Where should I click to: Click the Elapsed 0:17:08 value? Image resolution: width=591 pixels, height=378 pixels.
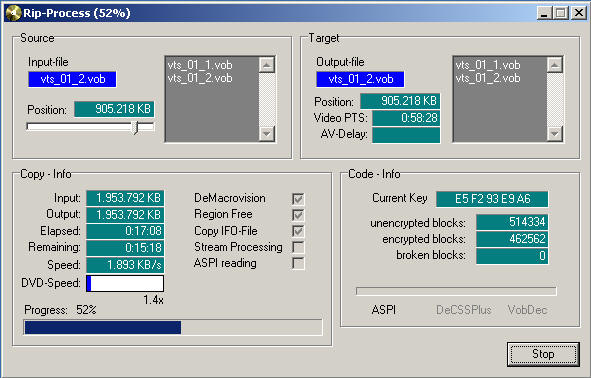(125, 231)
